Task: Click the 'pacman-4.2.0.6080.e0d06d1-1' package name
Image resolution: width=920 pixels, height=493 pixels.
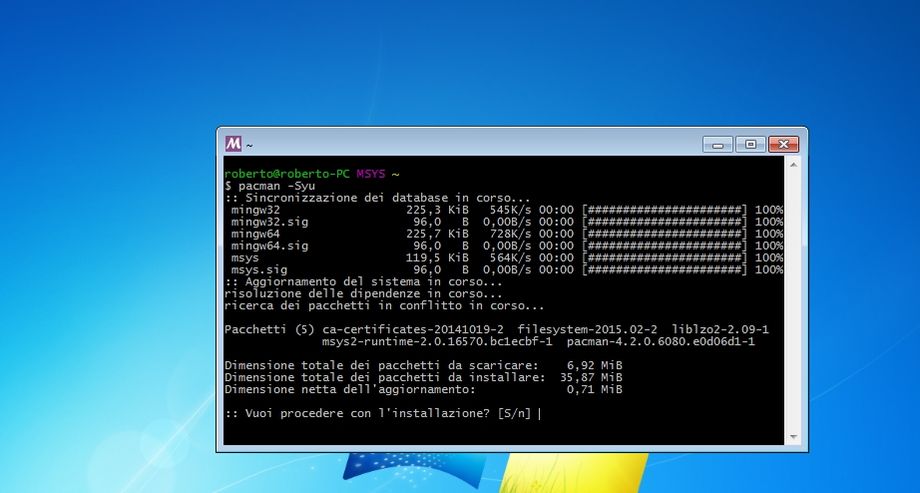Action: point(661,342)
